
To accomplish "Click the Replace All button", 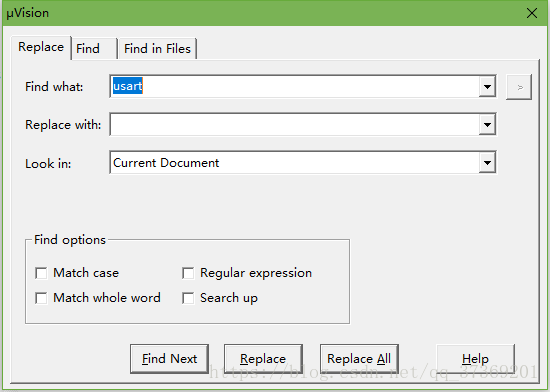I will [359, 359].
